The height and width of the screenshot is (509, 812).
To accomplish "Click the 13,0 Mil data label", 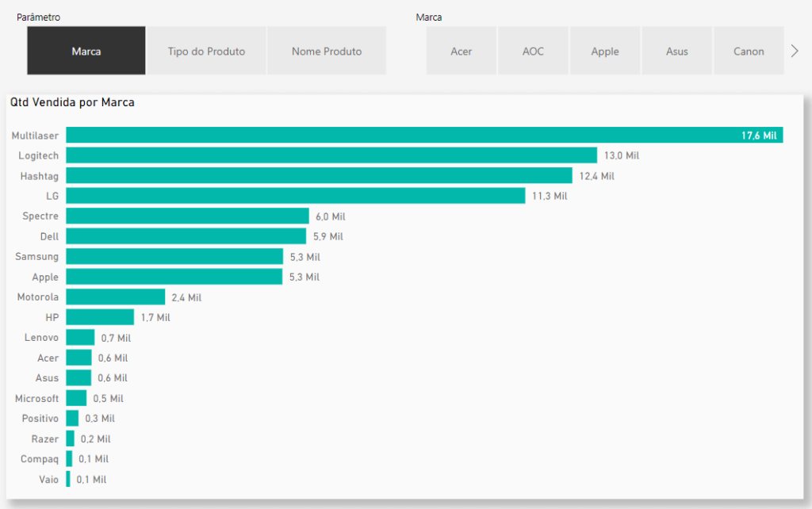I will click(x=622, y=155).
